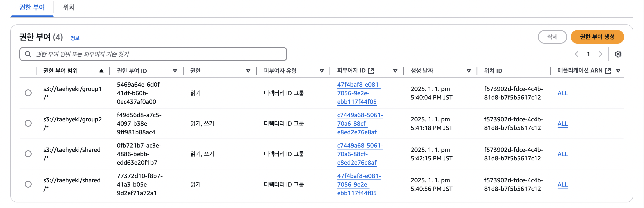Select radio for shared row with 읽기 only
This screenshot has width=644, height=208.
[x=28, y=184]
